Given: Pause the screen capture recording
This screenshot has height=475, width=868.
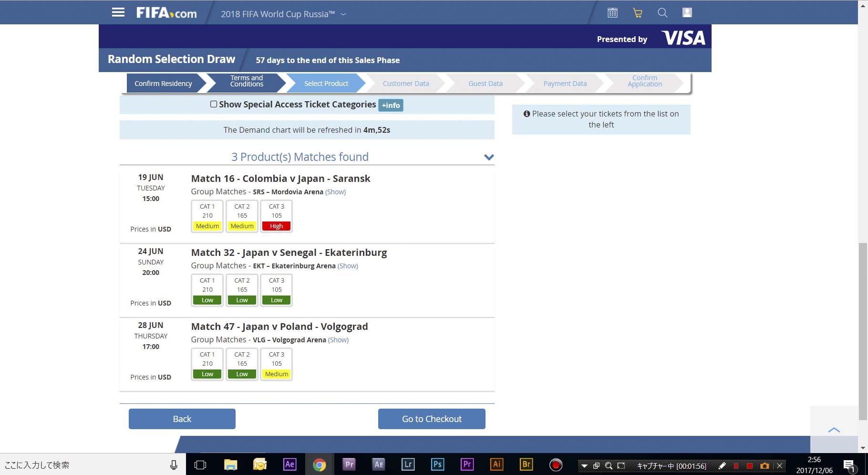Looking at the screenshot, I should tap(736, 466).
